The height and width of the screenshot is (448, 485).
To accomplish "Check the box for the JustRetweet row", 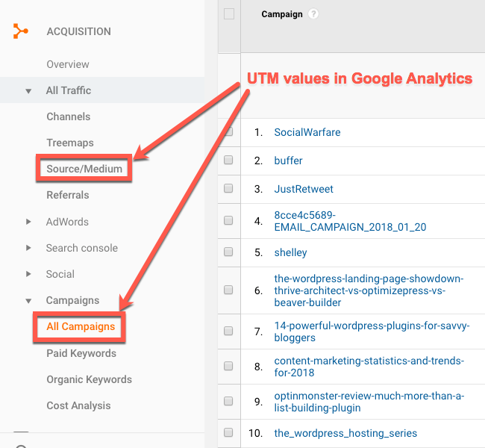I will pyautogui.click(x=228, y=188).
